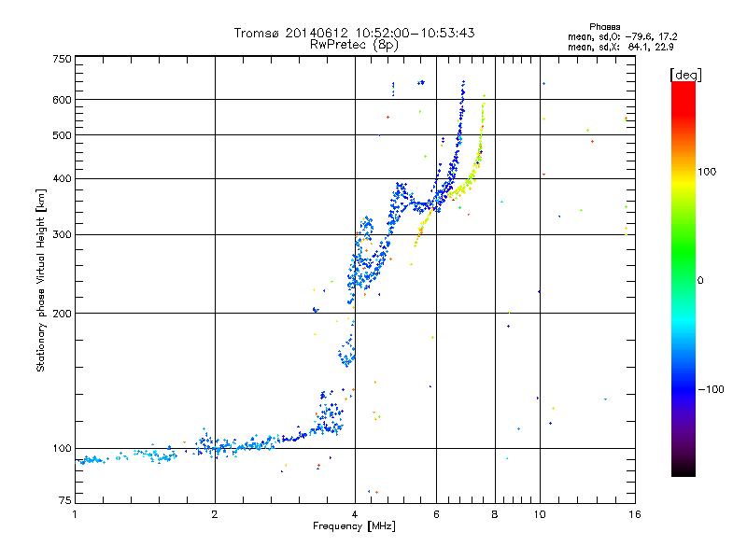This screenshot has width=747, height=560.
Task: Click the '[deg]' colorbar unit label
Action: point(685,75)
